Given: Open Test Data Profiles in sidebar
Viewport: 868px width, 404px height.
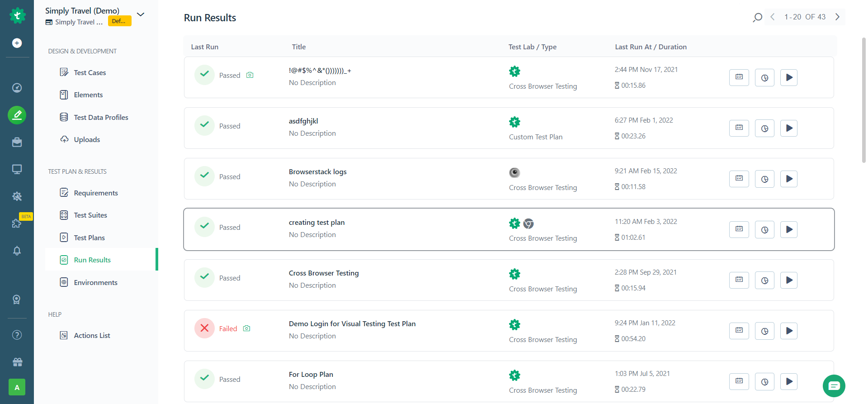Looking at the screenshot, I should coord(101,117).
